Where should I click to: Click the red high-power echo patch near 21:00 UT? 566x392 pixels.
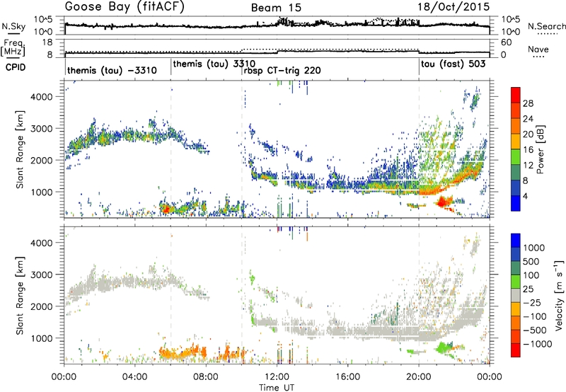[x=444, y=202]
